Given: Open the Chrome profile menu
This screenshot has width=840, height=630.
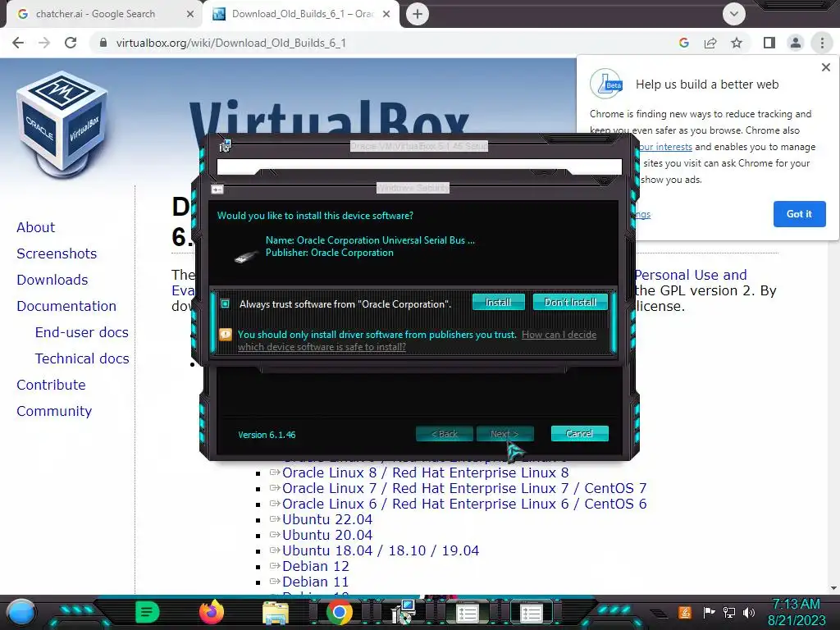Looking at the screenshot, I should point(796,43).
